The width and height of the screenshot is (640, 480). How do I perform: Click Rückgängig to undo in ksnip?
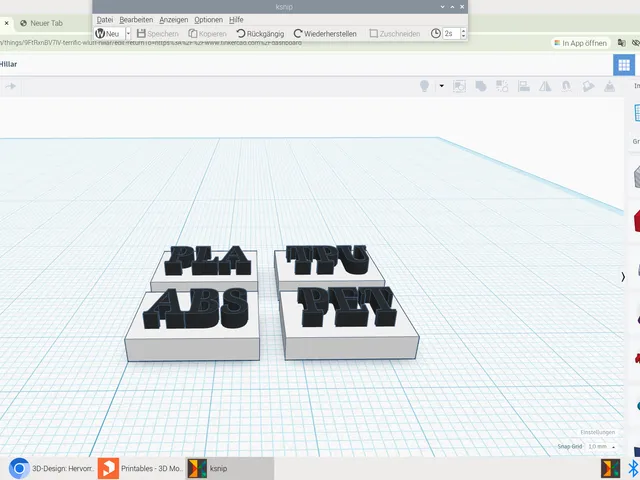click(260, 33)
